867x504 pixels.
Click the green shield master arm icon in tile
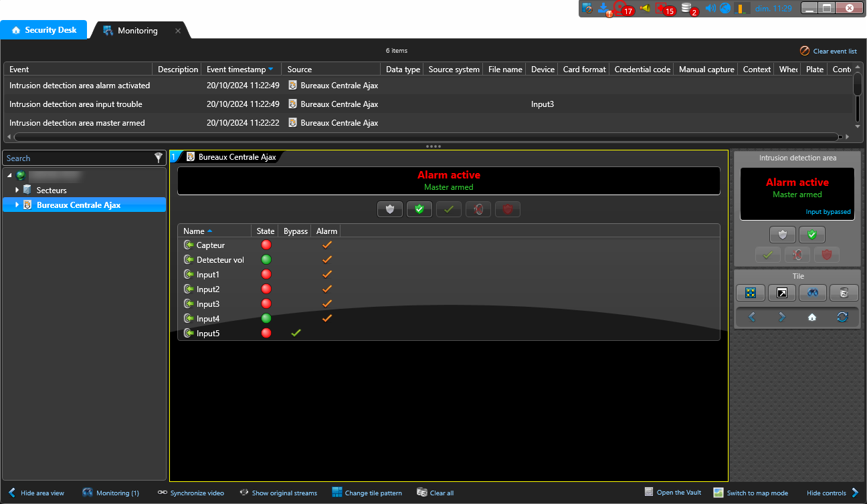click(419, 209)
